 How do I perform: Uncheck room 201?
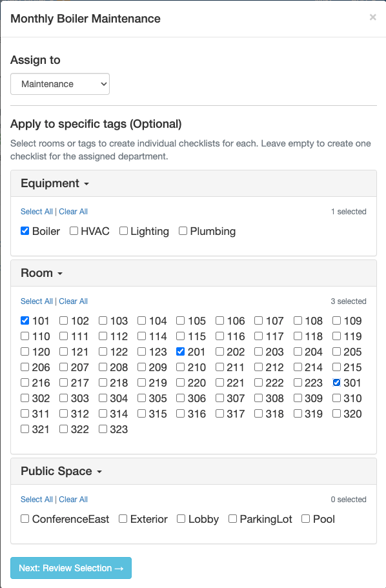(x=181, y=351)
